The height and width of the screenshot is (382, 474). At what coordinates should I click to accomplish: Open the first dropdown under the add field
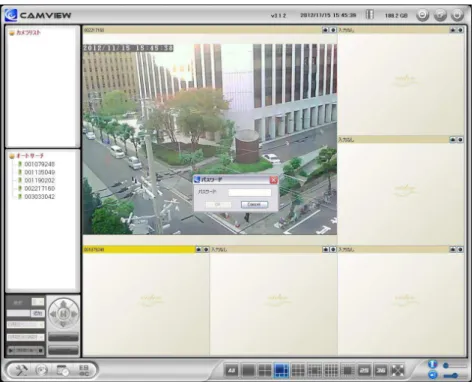26,324
